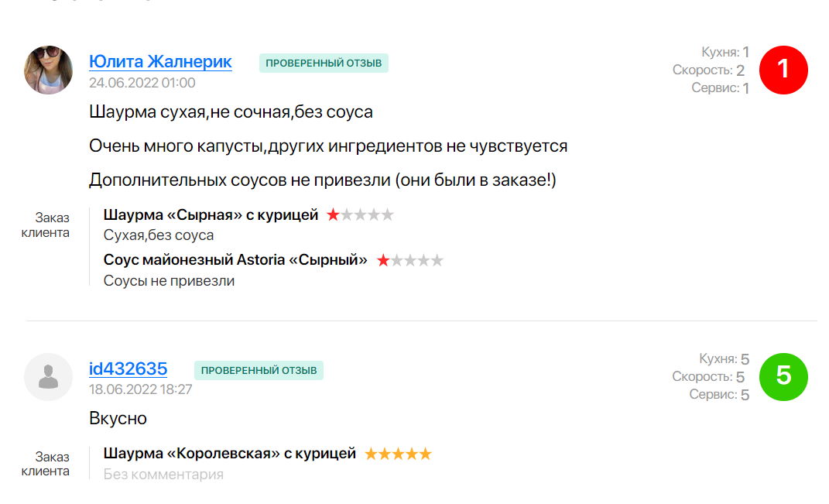829x504 pixels.
Task: Click the default avatar of id432635
Action: (x=49, y=376)
